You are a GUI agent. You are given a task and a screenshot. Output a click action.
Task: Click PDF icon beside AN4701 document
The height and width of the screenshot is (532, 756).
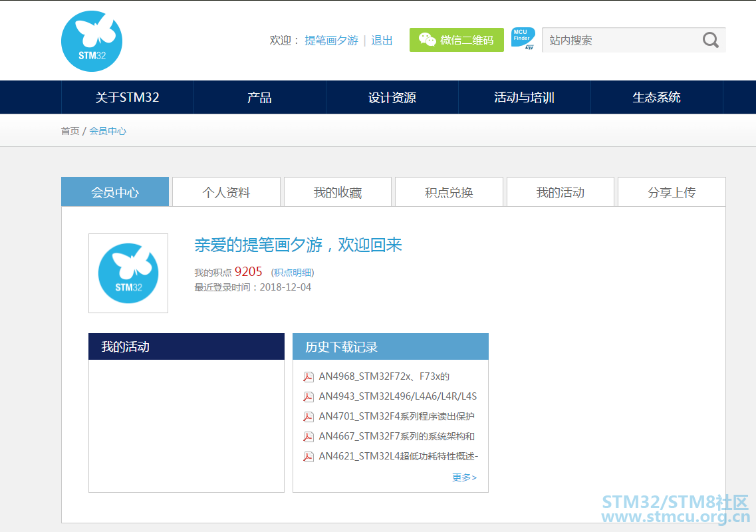pyautogui.click(x=309, y=417)
